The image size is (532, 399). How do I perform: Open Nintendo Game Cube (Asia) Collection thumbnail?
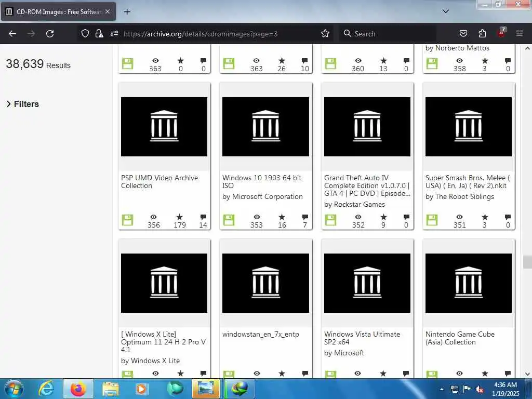469,283
